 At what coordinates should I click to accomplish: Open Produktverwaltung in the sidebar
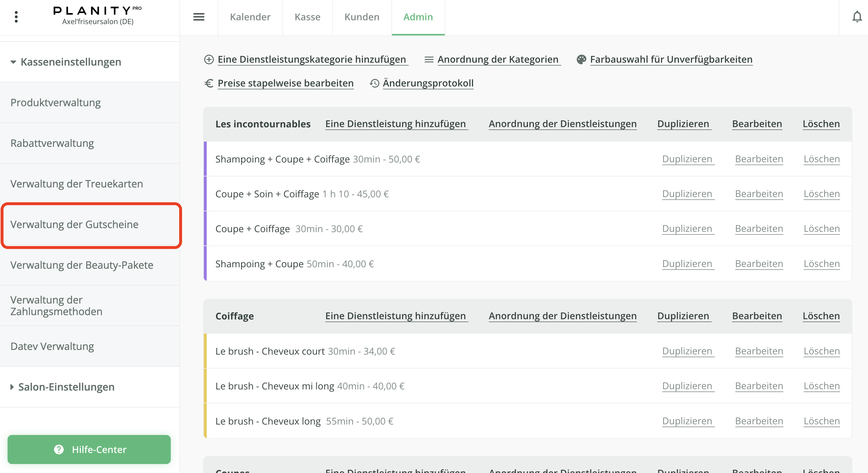90,102
